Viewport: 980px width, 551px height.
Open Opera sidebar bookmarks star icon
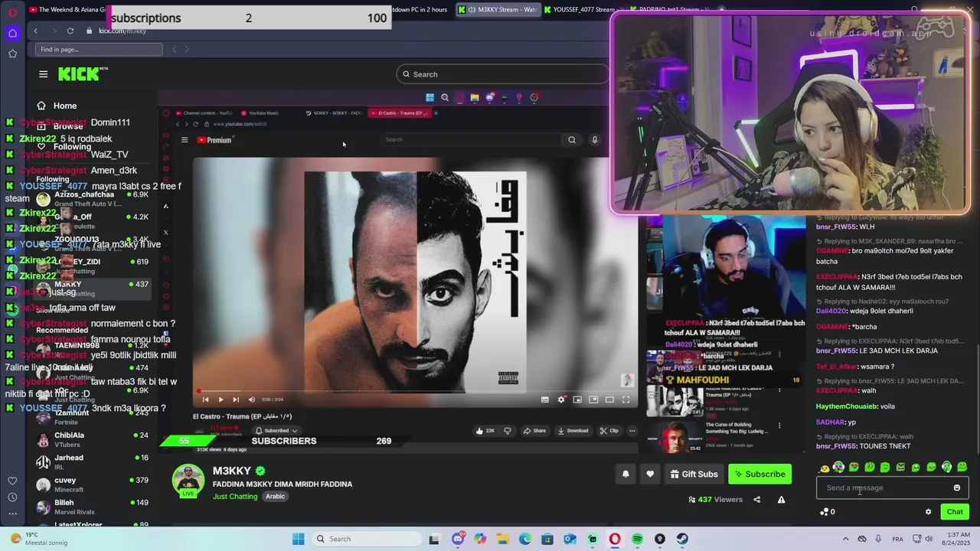(12, 54)
